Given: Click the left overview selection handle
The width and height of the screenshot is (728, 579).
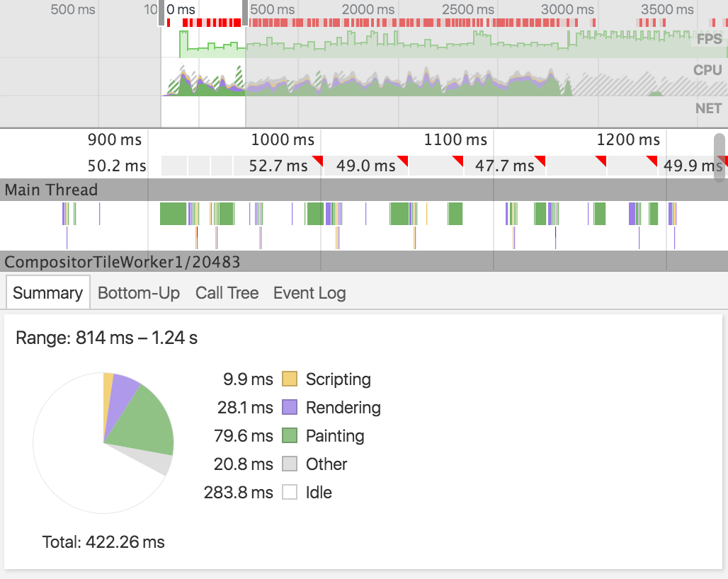Looking at the screenshot, I should (161, 13).
